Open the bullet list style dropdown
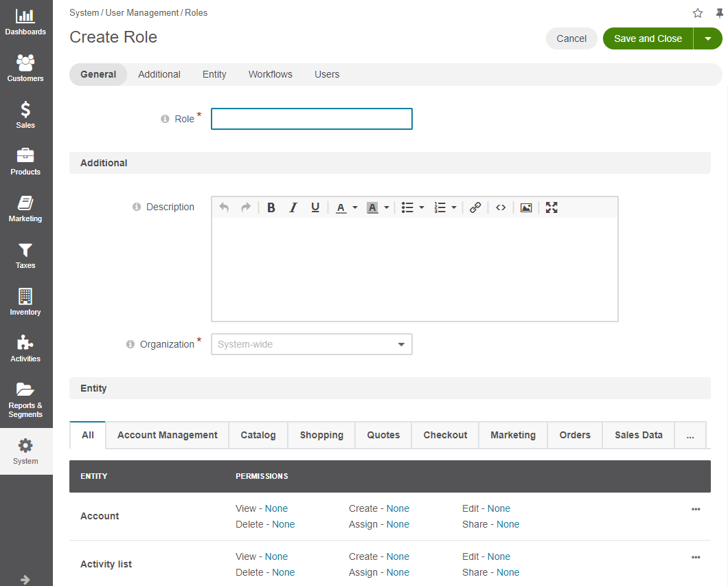 422,207
